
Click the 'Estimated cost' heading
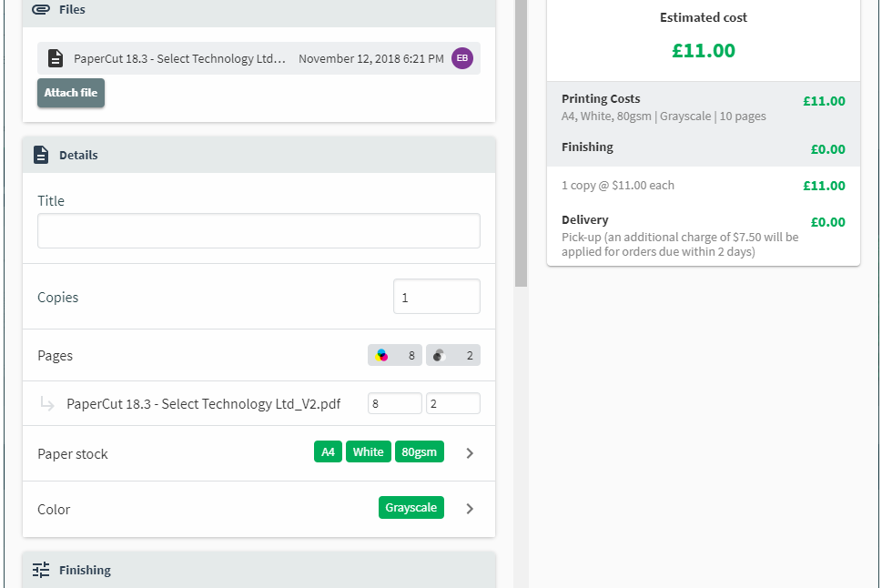[x=704, y=17]
